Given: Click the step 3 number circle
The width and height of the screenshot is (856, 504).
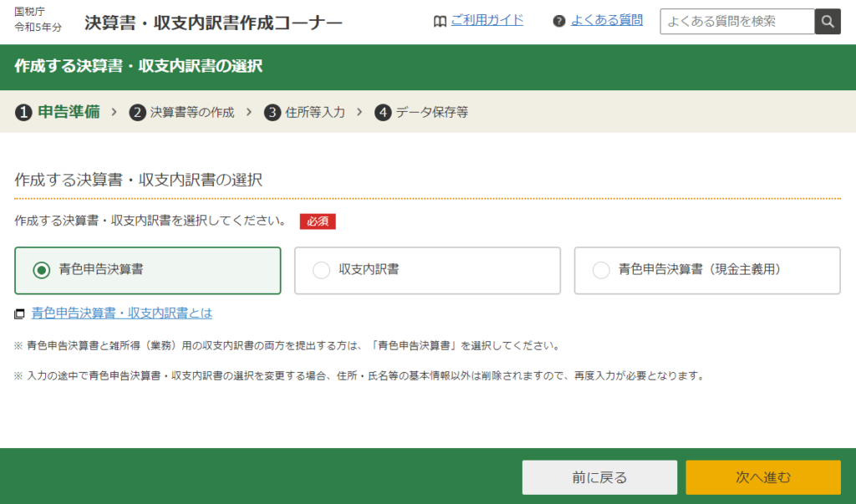Looking at the screenshot, I should point(272,112).
